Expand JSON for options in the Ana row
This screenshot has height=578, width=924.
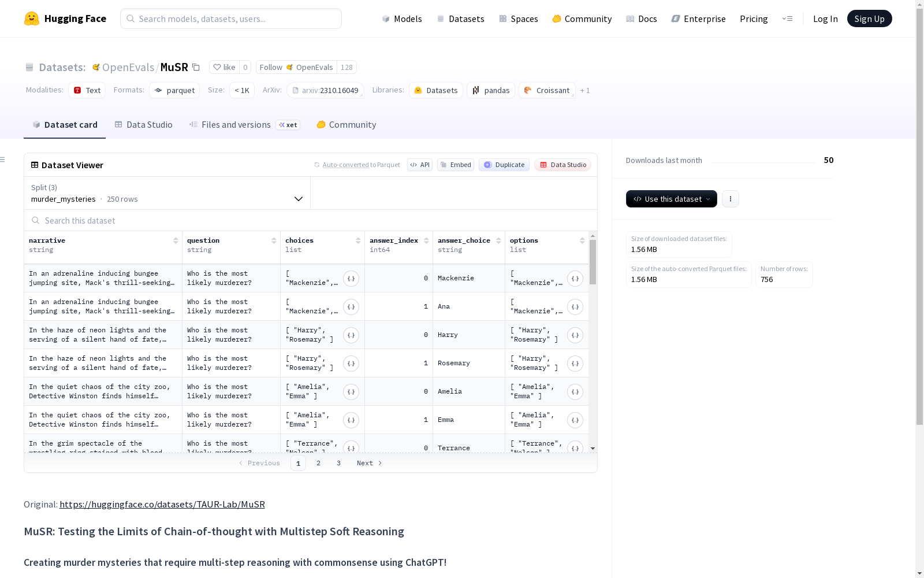[575, 307]
